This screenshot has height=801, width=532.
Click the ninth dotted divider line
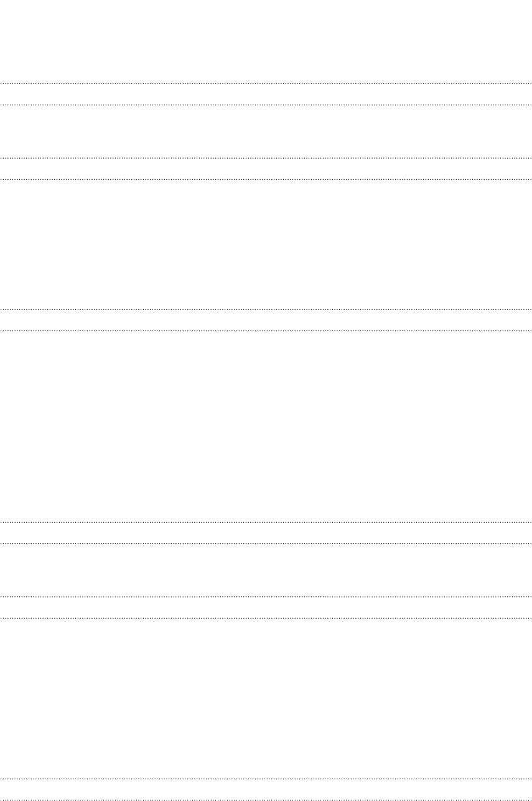pos(266,597)
